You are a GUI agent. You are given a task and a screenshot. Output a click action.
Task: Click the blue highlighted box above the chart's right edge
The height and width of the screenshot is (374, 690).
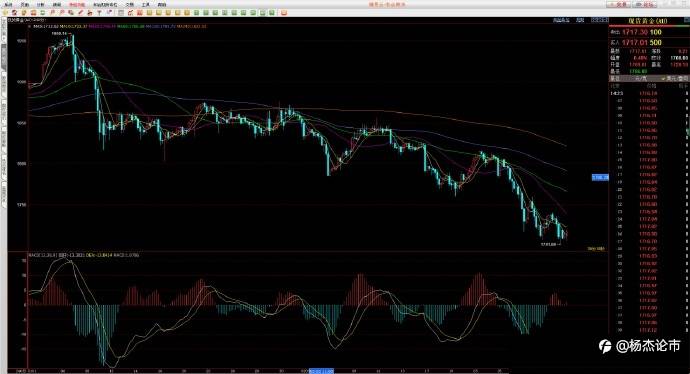coord(600,20)
